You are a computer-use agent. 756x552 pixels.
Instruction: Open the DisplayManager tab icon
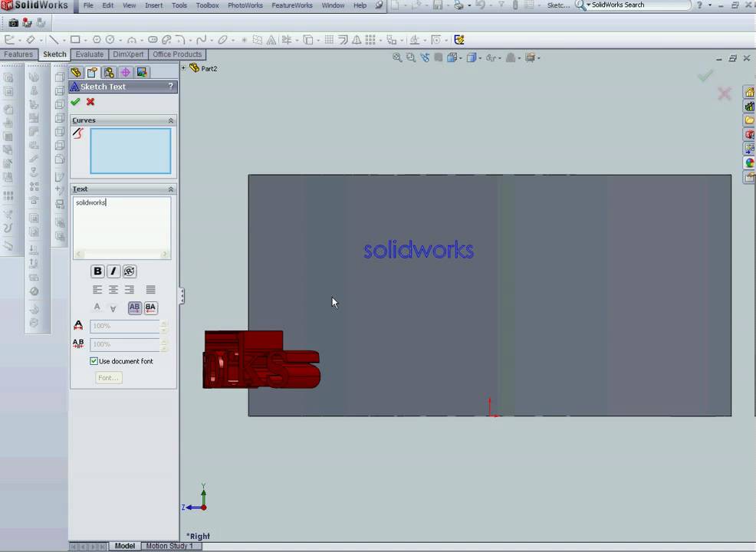[x=142, y=72]
